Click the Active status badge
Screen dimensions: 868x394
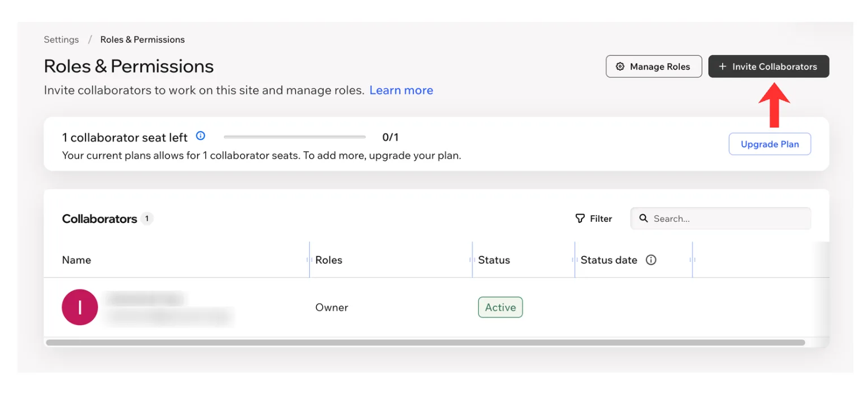(501, 308)
